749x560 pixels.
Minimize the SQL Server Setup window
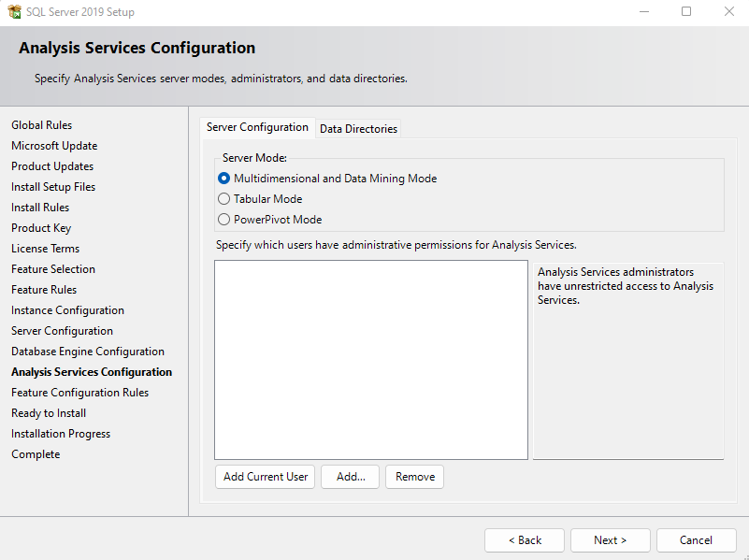coord(643,12)
